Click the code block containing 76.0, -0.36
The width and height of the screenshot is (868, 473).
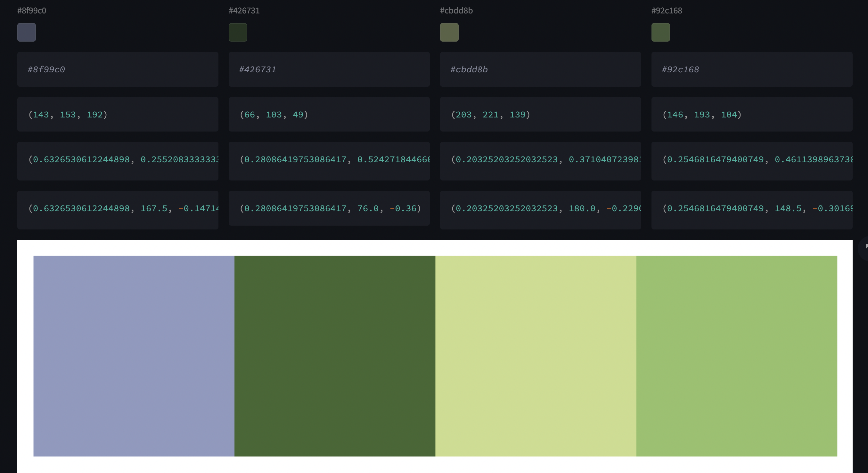pos(329,208)
